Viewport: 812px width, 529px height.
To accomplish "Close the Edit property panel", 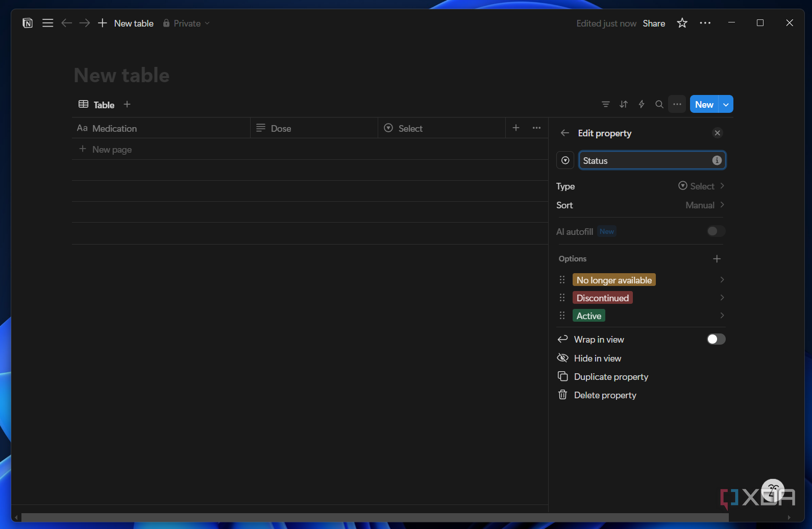I will tap(718, 133).
